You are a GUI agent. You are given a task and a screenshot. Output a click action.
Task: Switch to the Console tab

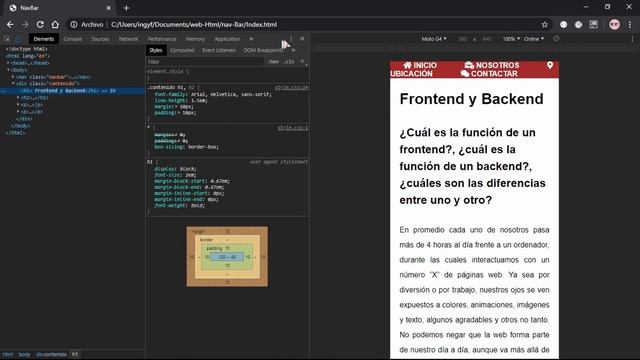point(73,39)
